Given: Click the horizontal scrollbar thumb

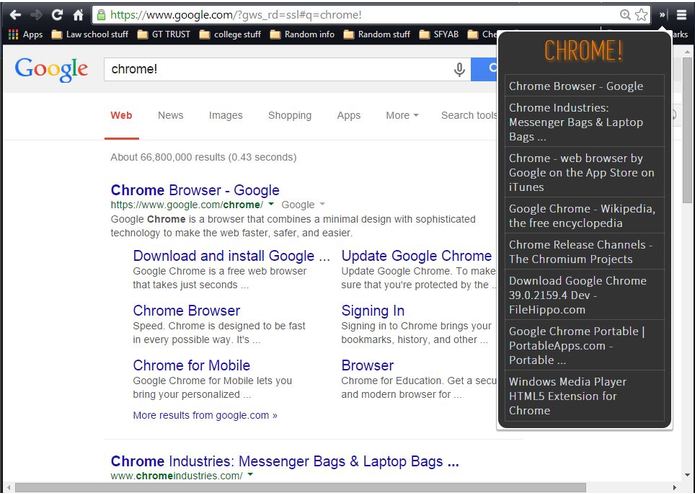Looking at the screenshot, I should pyautogui.click(x=300, y=488).
